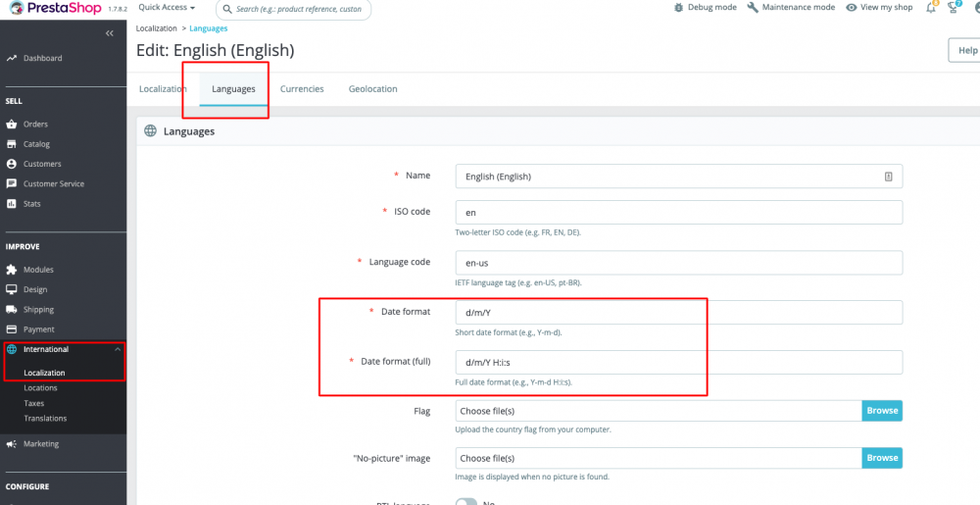Click Languages breadcrumb link

click(208, 28)
